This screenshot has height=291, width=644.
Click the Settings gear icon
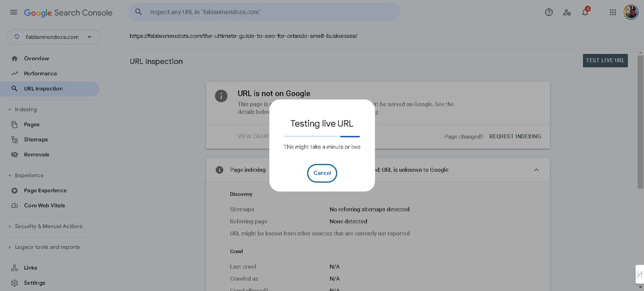pos(14,282)
